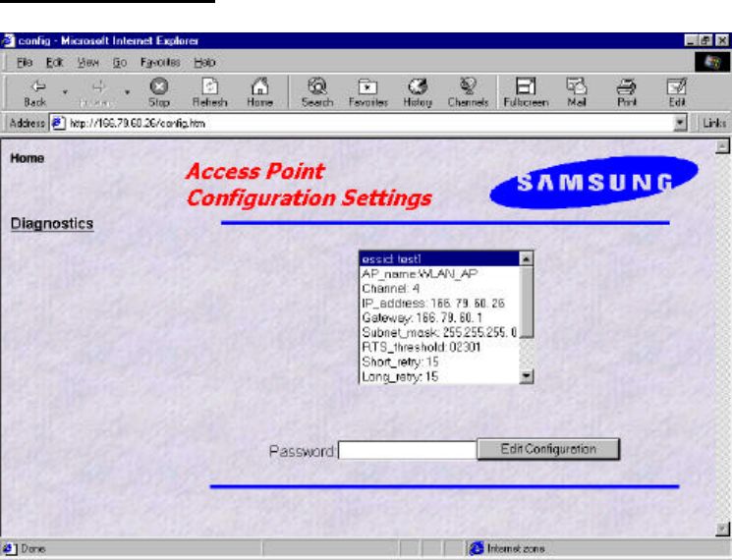Select 'Subnet_mask: 255.255.255.0' row
This screenshot has height=560, width=732.
pos(439,333)
